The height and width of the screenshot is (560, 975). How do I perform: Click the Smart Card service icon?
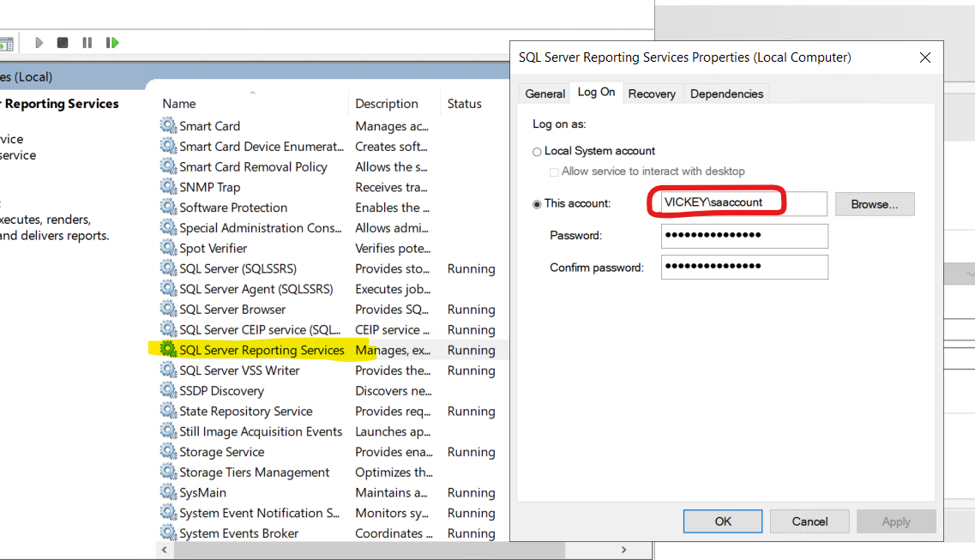pos(166,125)
